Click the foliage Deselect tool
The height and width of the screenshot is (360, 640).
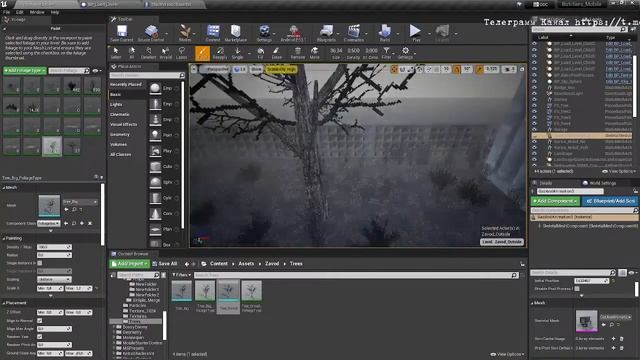tap(148, 53)
